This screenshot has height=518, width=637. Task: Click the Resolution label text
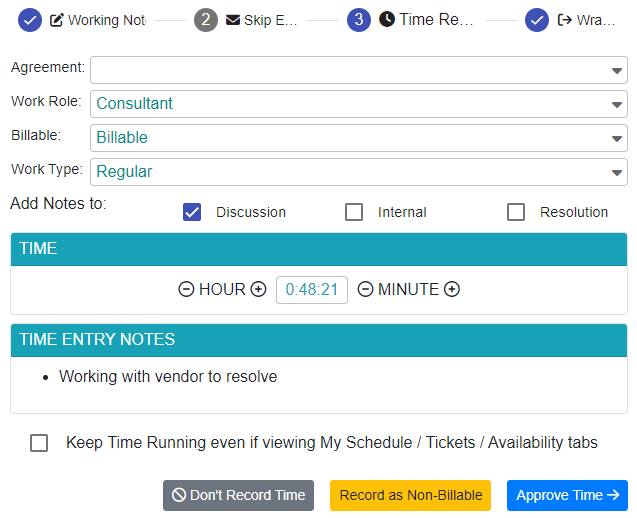(x=574, y=212)
